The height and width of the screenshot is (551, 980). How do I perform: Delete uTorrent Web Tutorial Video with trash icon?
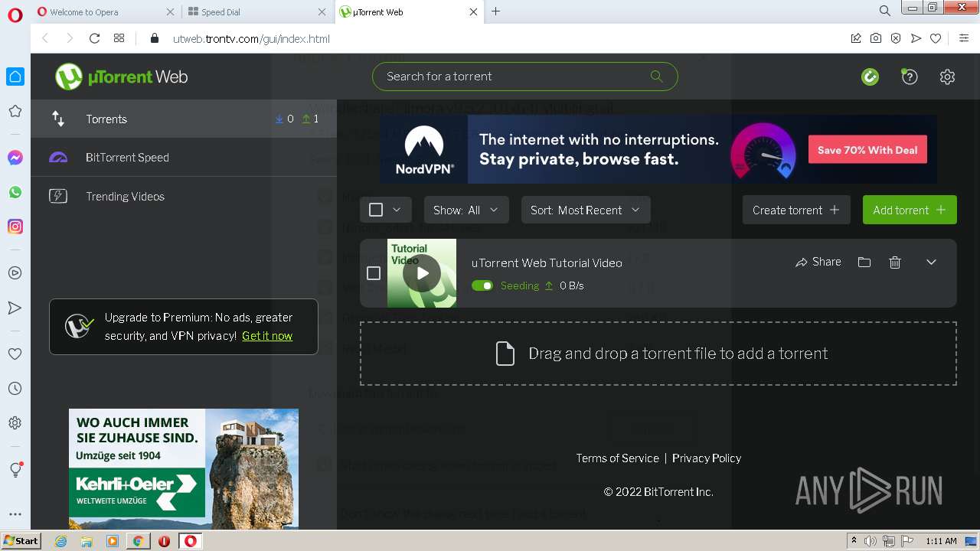tap(895, 262)
